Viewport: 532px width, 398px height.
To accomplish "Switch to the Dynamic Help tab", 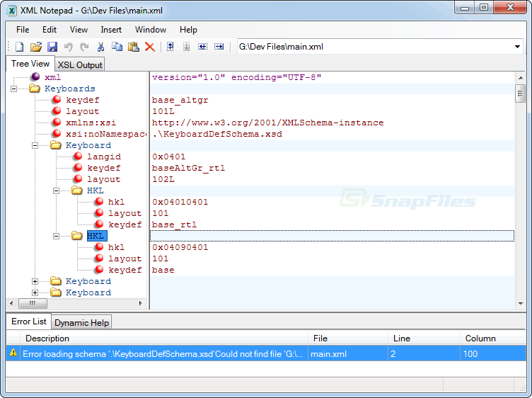I will (81, 323).
